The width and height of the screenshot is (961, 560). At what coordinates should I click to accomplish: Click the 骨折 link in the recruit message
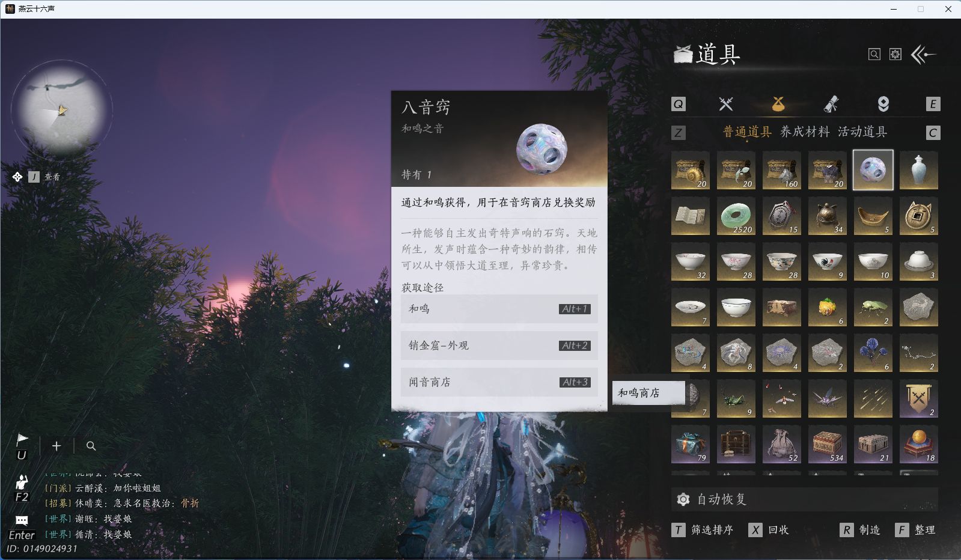(190, 504)
